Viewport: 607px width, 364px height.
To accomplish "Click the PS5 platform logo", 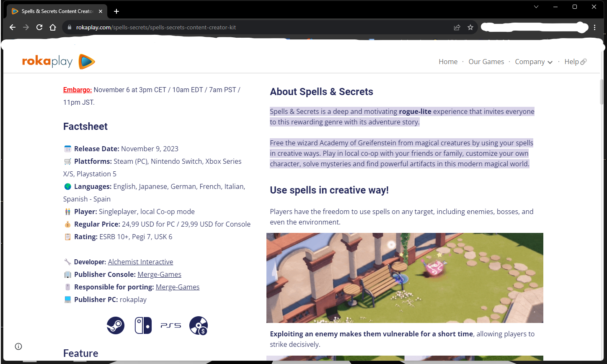I will [171, 325].
